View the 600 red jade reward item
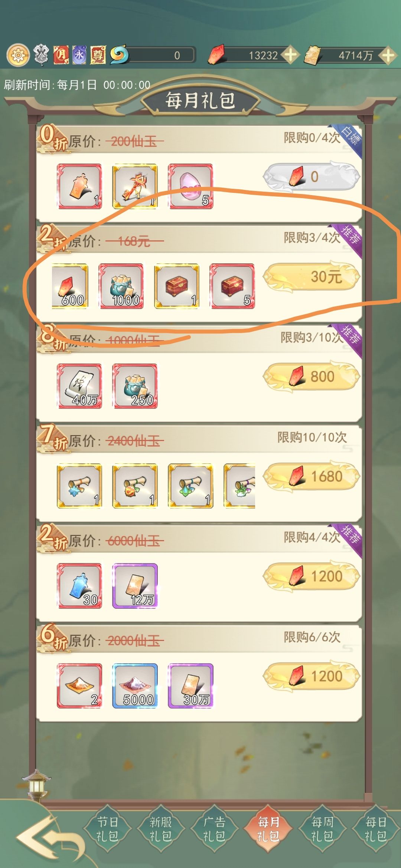This screenshot has width=401, height=868. click(70, 286)
